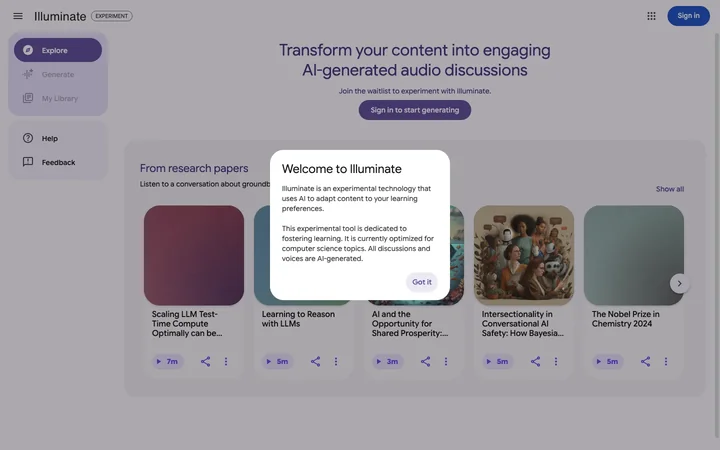Play The Nobel Prize in Chemistry audio
This screenshot has height=450, width=720.
(x=608, y=361)
